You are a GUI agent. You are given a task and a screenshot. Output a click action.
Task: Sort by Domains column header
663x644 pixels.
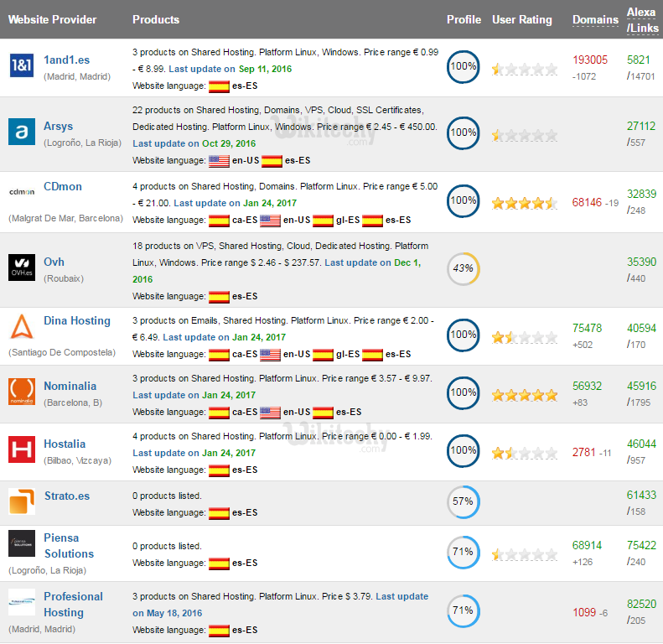[x=595, y=19]
